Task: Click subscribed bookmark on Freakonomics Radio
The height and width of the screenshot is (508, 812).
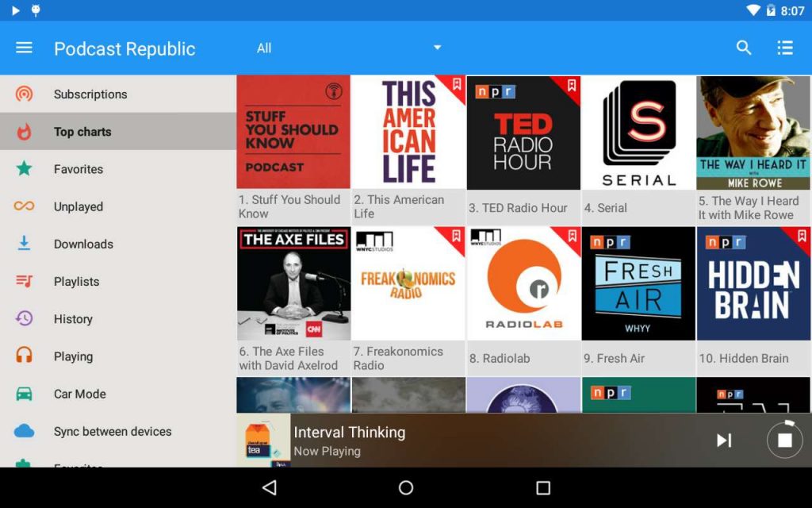Action: (x=456, y=235)
